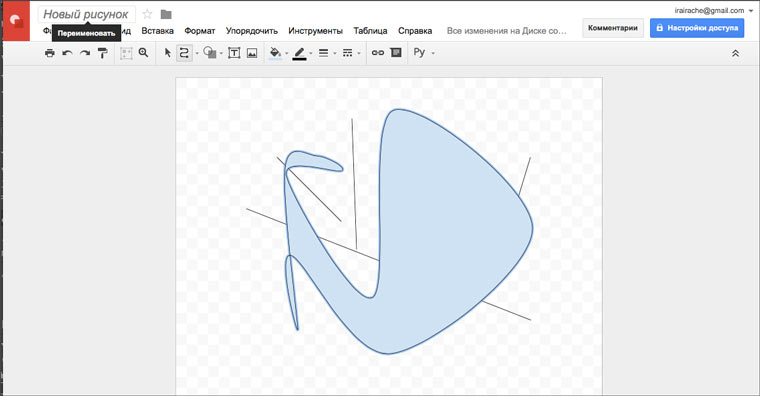Open the Таблица menu
Screen dimensions: 760x396
(370, 31)
